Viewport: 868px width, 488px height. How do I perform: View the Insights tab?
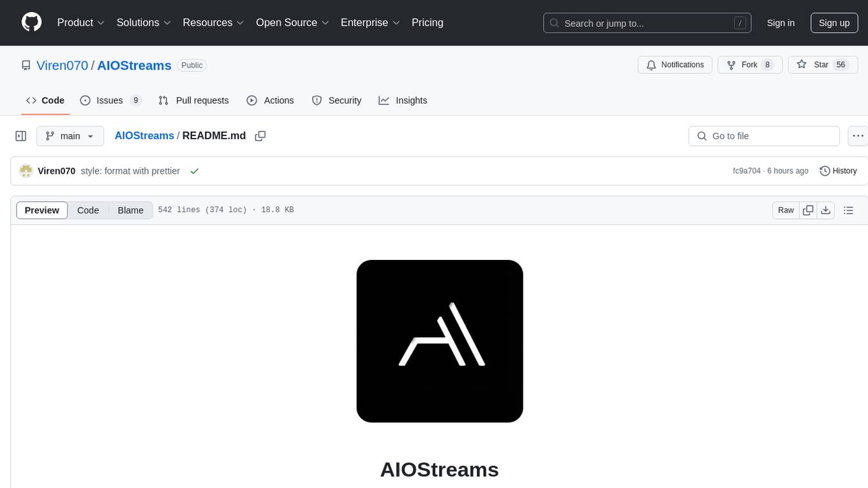[x=403, y=100]
